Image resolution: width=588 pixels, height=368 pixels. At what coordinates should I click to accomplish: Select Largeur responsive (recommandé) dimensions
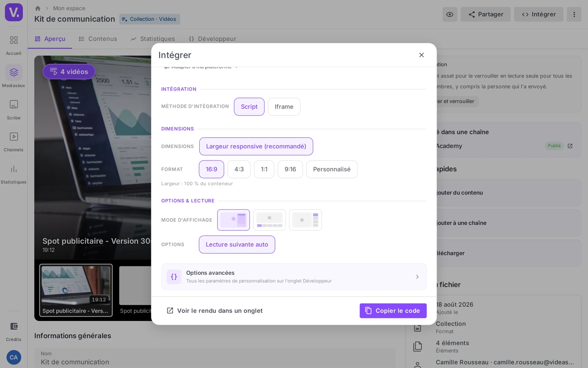(256, 146)
